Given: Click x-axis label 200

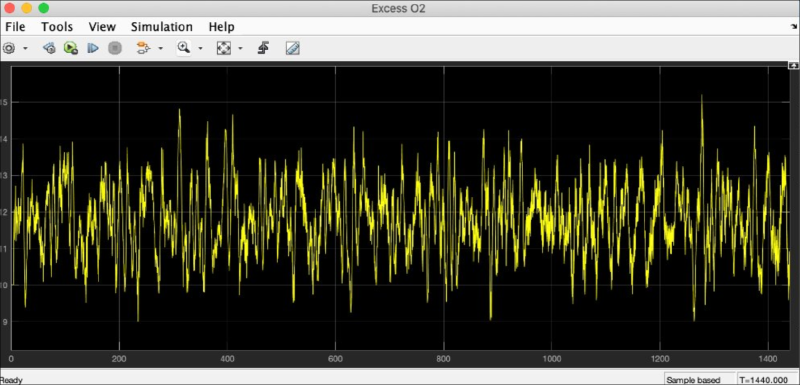Looking at the screenshot, I should pos(119,358).
